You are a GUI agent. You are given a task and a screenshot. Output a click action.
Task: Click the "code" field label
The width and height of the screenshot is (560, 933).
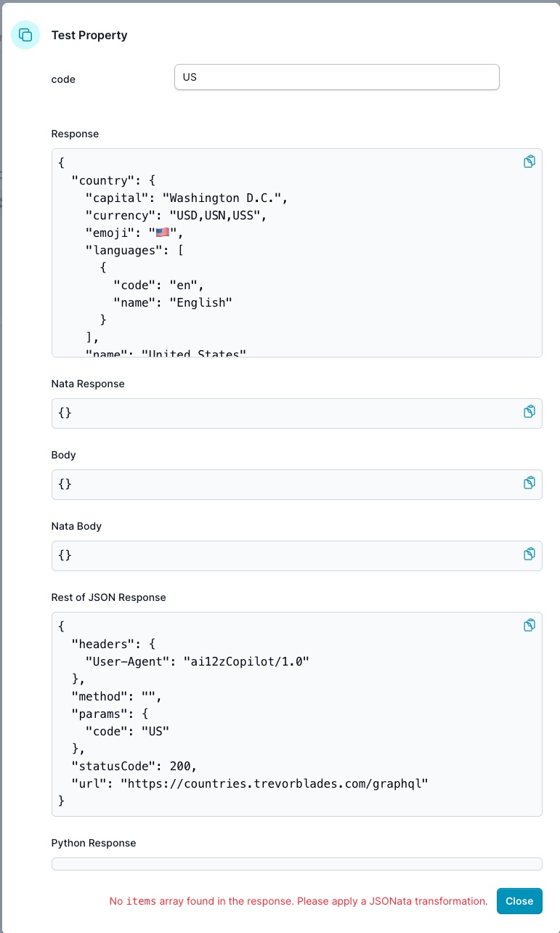click(x=63, y=79)
